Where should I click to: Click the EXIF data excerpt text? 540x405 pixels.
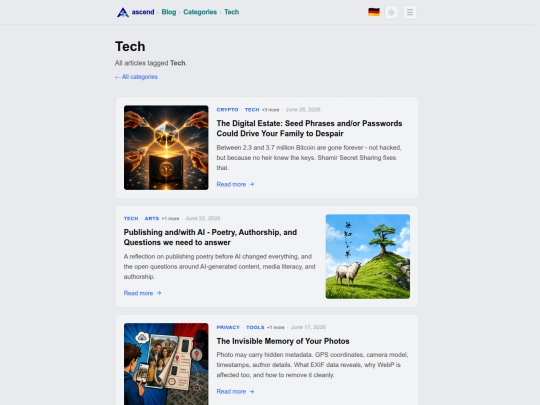pyautogui.click(x=312, y=365)
